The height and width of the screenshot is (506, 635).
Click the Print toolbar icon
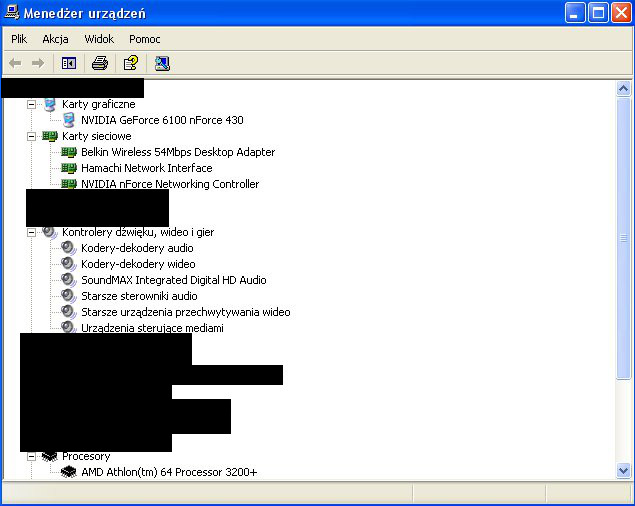100,63
